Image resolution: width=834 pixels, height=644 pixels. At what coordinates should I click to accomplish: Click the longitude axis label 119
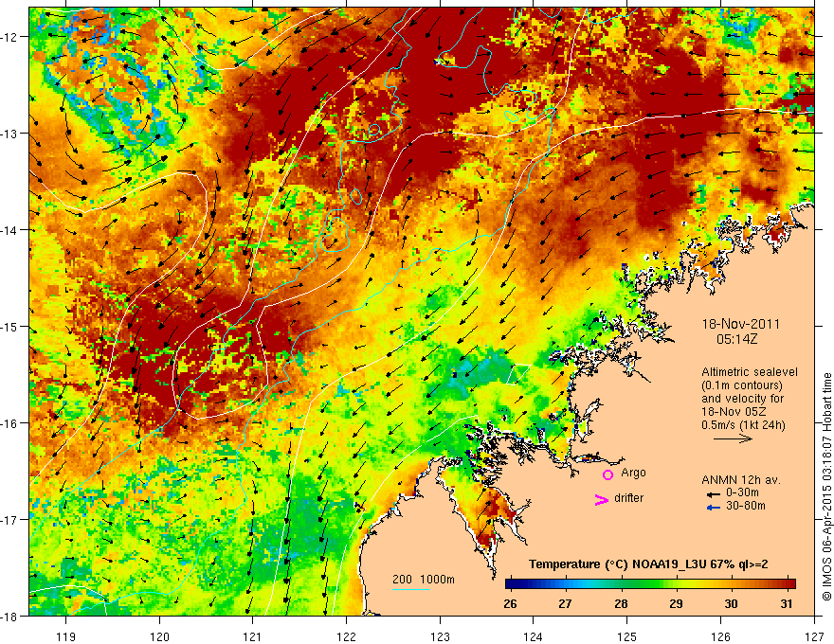click(66, 637)
